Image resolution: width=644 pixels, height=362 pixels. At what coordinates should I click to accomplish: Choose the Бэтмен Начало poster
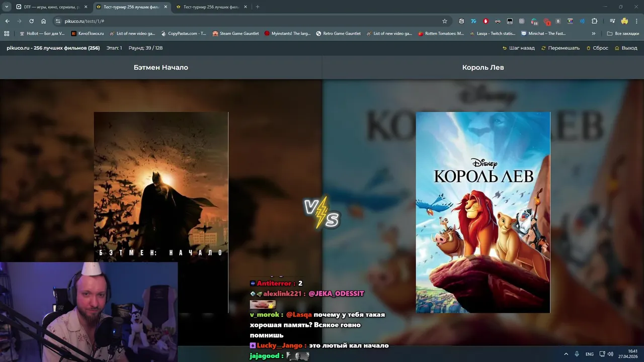[161, 212]
